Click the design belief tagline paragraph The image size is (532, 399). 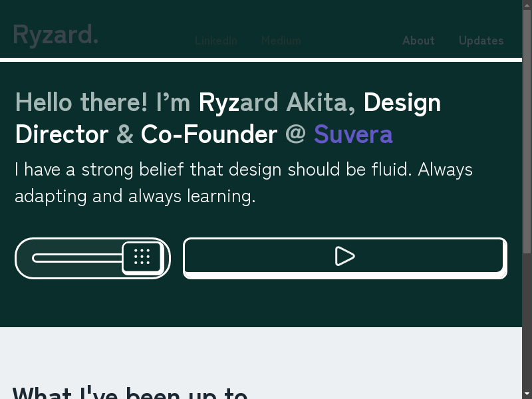pyautogui.click(x=243, y=183)
